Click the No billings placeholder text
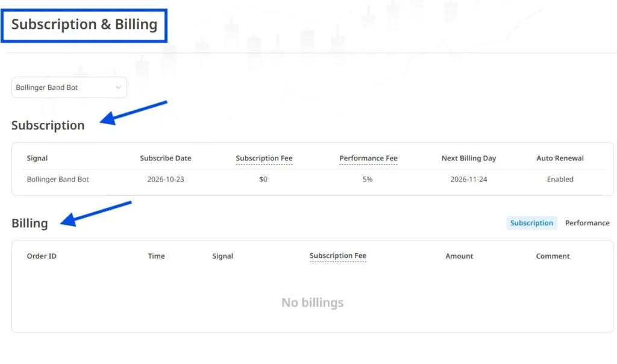 tap(313, 303)
